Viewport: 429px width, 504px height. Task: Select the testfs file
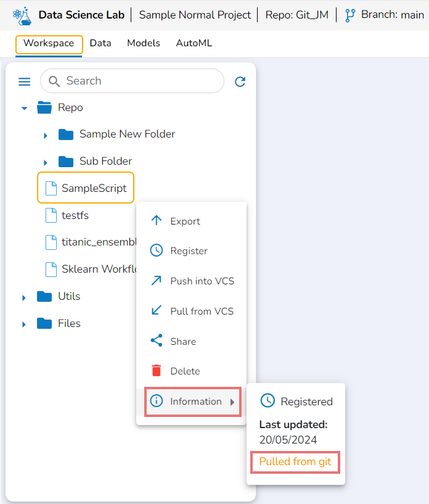(75, 215)
